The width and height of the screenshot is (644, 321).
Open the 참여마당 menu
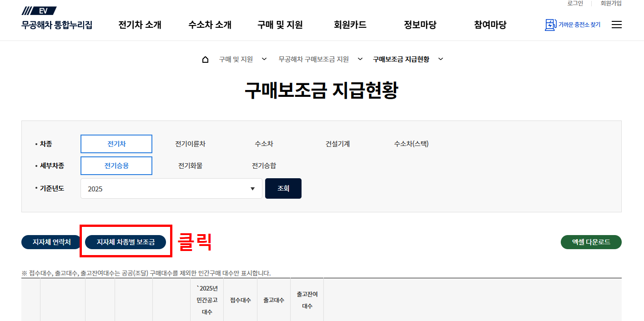point(489,25)
